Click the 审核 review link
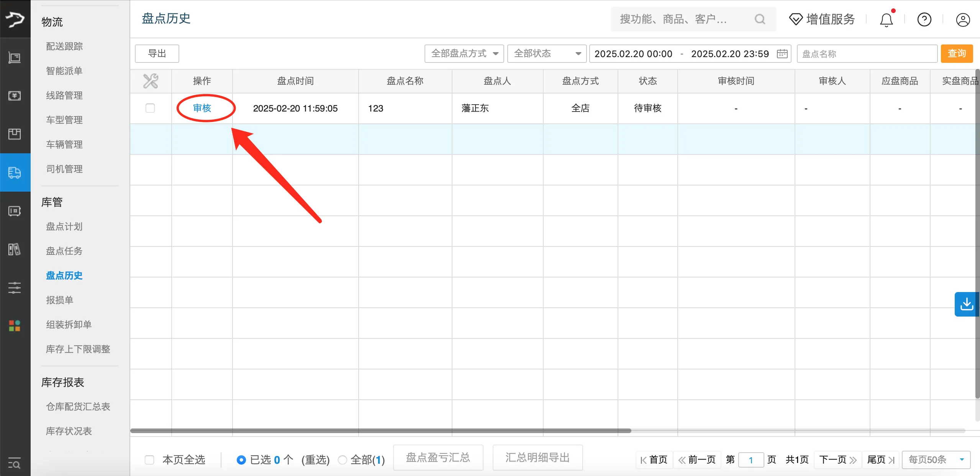 202,108
